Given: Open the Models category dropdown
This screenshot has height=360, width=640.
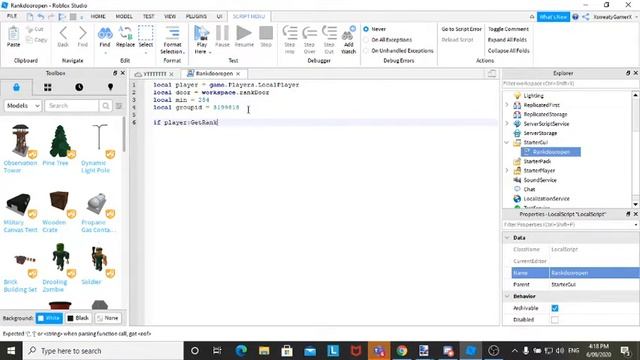Looking at the screenshot, I should [x=23, y=106].
